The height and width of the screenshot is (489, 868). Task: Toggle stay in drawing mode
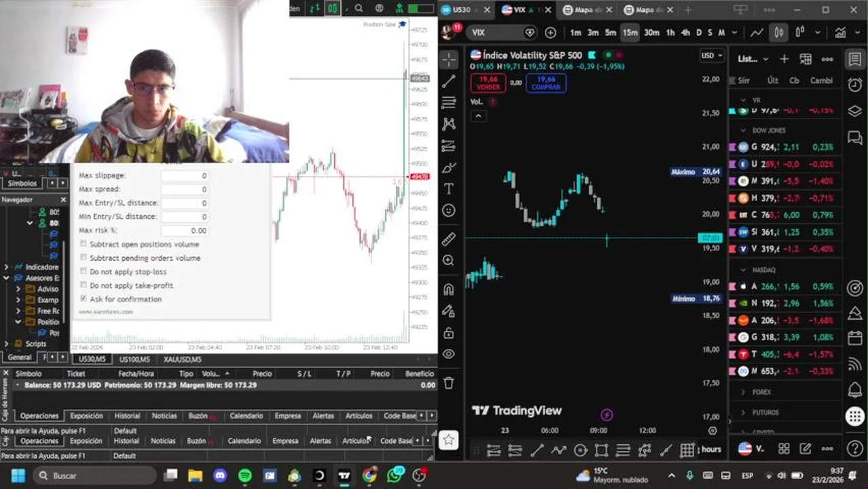click(449, 311)
